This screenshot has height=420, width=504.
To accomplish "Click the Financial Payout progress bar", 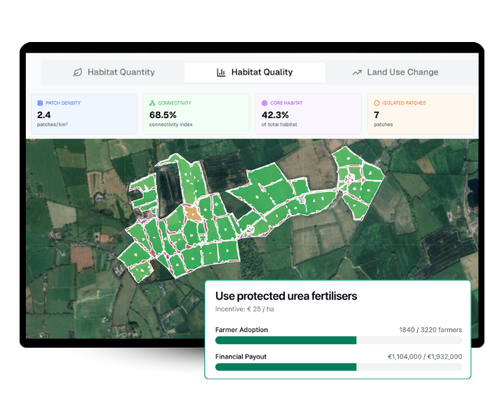I will click(338, 367).
